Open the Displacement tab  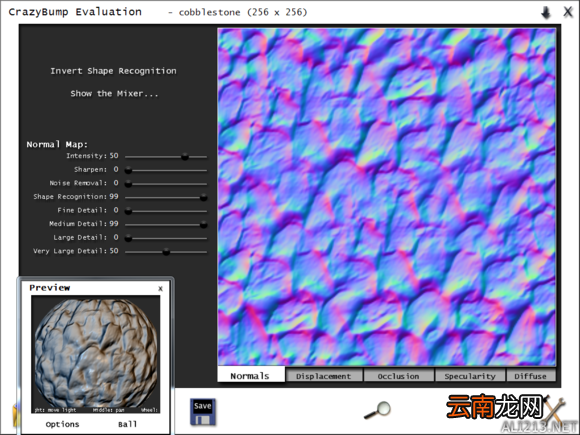tap(324, 376)
